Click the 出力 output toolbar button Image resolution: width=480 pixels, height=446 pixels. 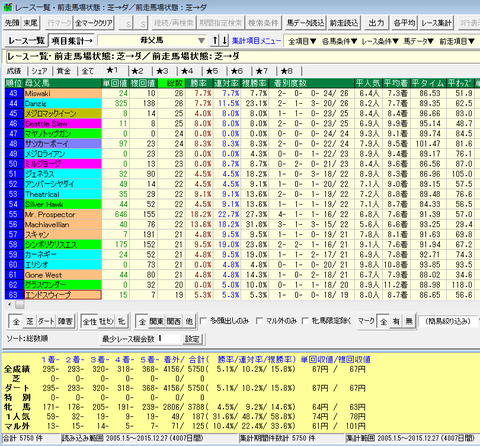[x=376, y=23]
